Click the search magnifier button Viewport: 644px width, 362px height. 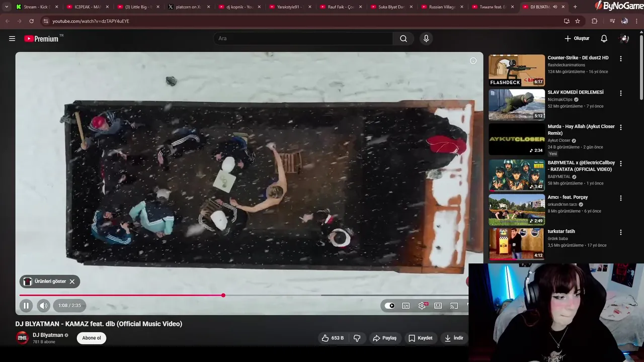pyautogui.click(x=404, y=39)
